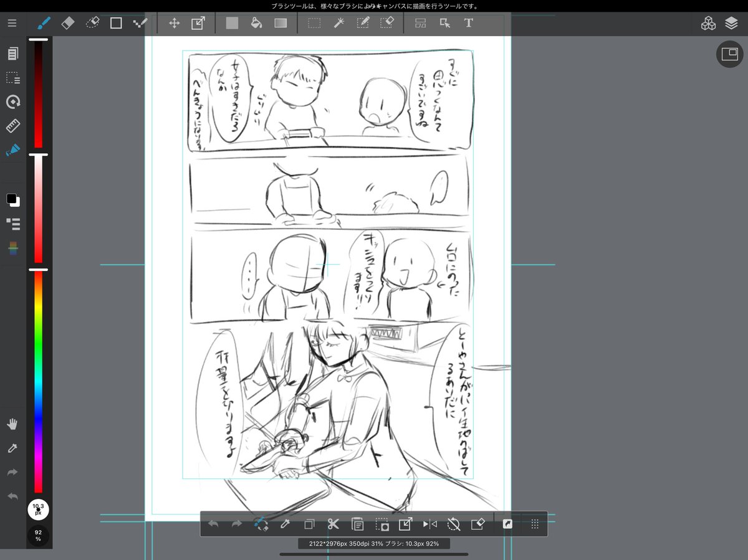Select the dot pen tool
This screenshot has height=560, width=748.
click(140, 24)
